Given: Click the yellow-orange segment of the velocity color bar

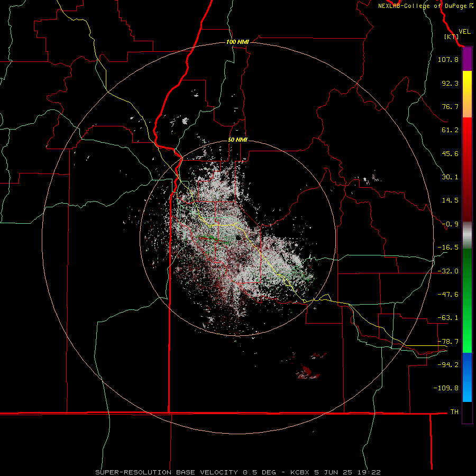Looking at the screenshot, I should pyautogui.click(x=467, y=94).
